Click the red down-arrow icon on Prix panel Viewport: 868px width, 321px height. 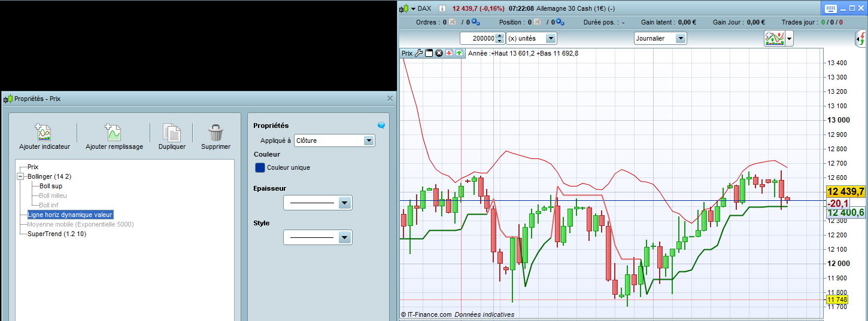pos(449,53)
